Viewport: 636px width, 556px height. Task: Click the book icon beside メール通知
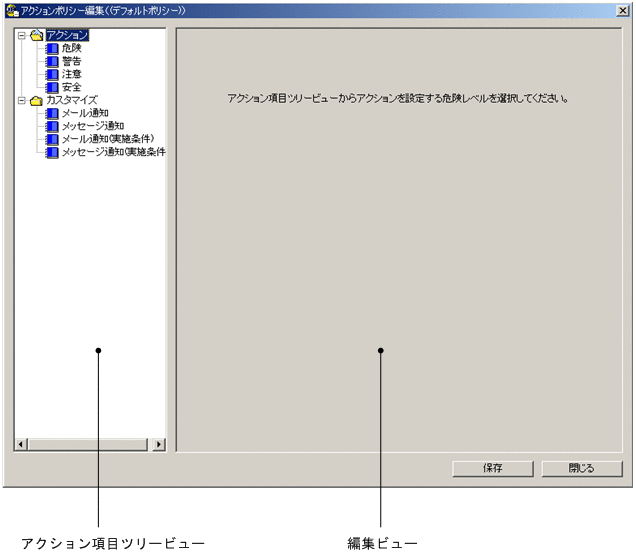coord(52,114)
